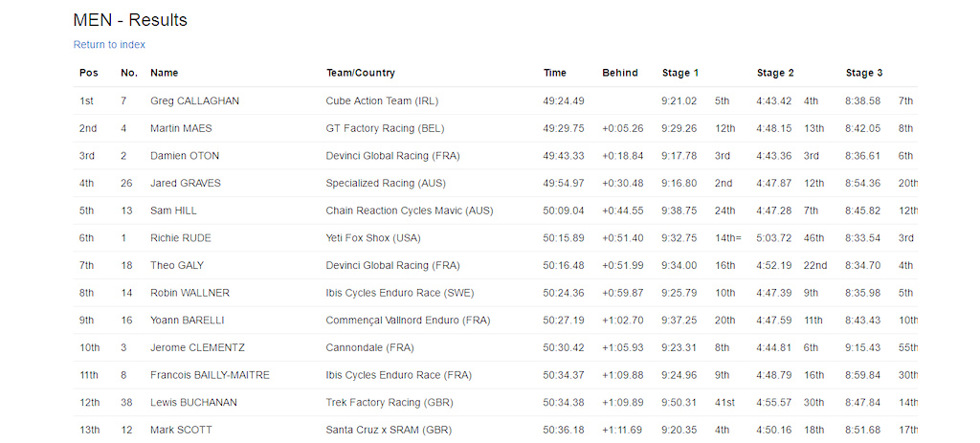Image resolution: width=980 pixels, height=443 pixels.
Task: Click the gap value +1:02.70
Action: [622, 321]
